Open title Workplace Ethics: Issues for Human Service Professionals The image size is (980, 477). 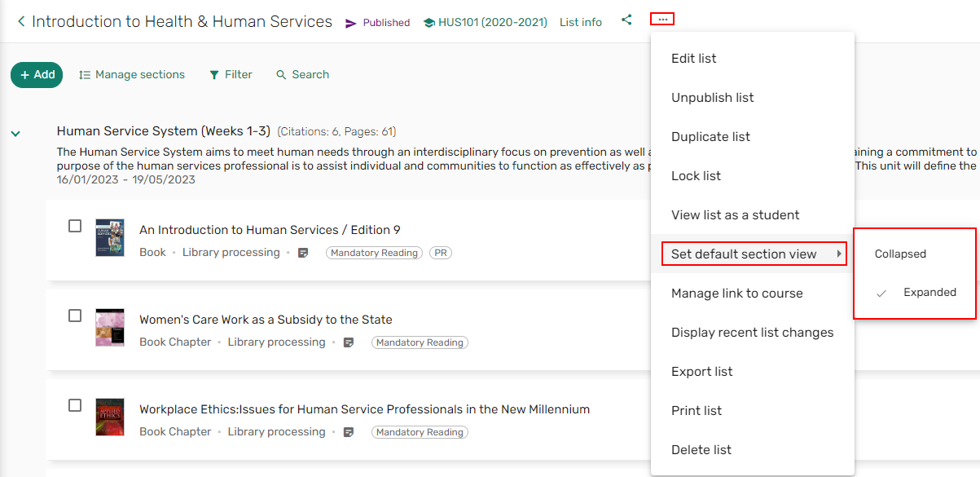(x=364, y=409)
